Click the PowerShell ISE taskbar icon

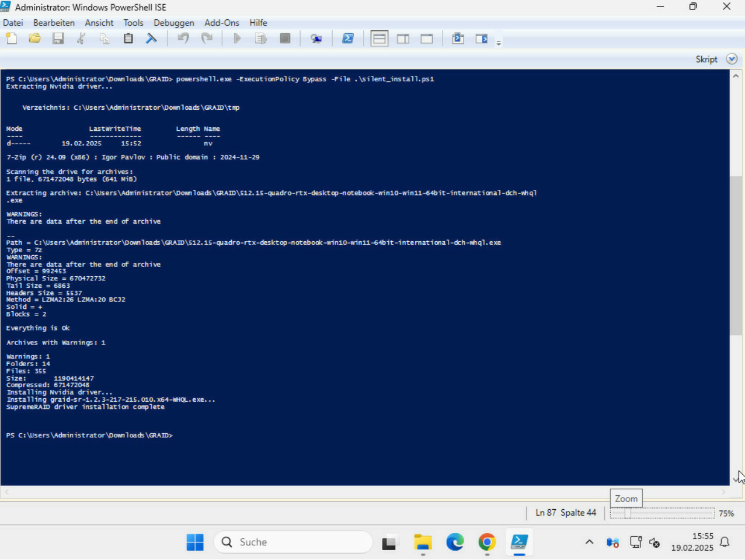[519, 542]
